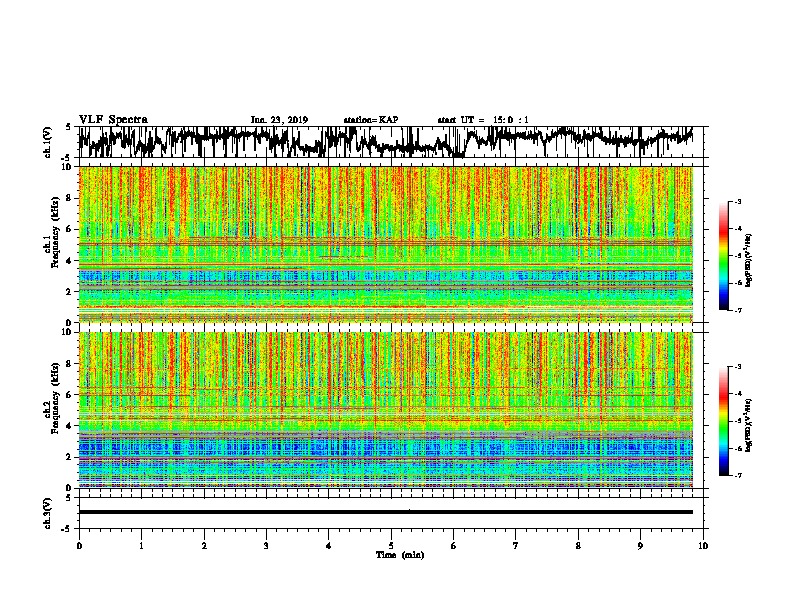Click the ch.1 color bar "-3" label
Viewport: 792px width, 612px height.
click(x=737, y=202)
